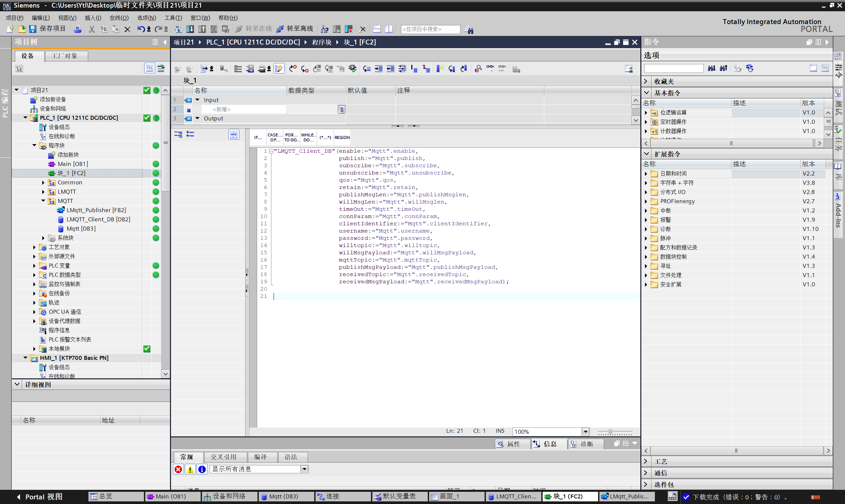Image resolution: width=845 pixels, height=504 pixels.
Task: Open the 在线(O) menu
Action: [x=119, y=18]
